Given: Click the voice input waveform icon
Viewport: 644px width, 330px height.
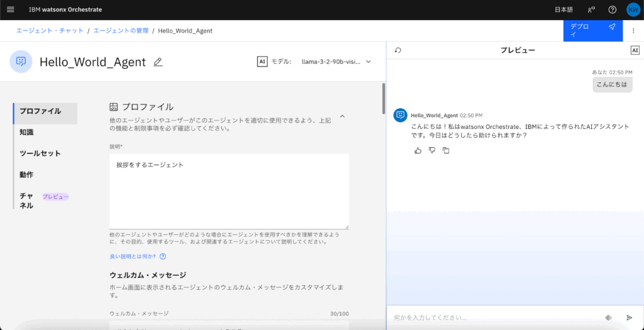Looking at the screenshot, I should pyautogui.click(x=609, y=317).
